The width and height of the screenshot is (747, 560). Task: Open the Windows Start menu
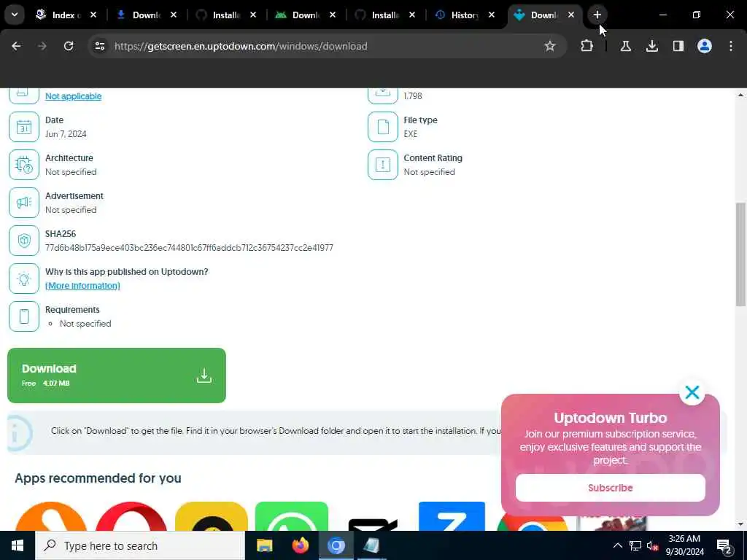pos(18,545)
